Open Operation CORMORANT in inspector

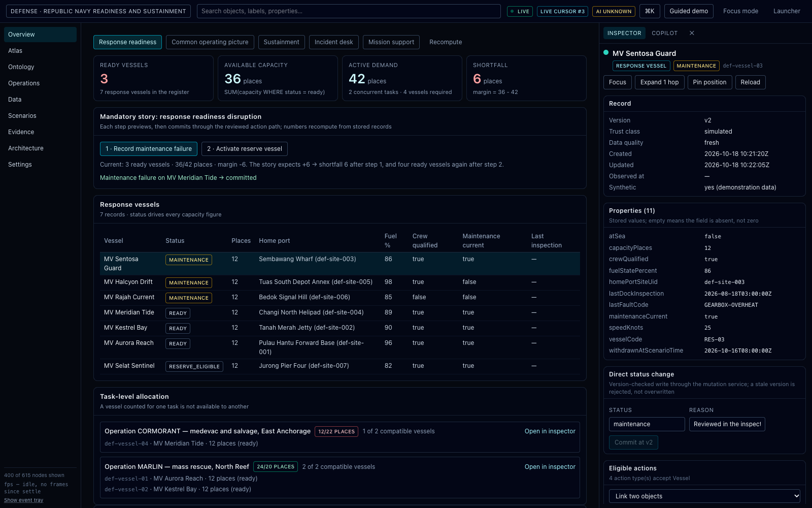pyautogui.click(x=550, y=431)
